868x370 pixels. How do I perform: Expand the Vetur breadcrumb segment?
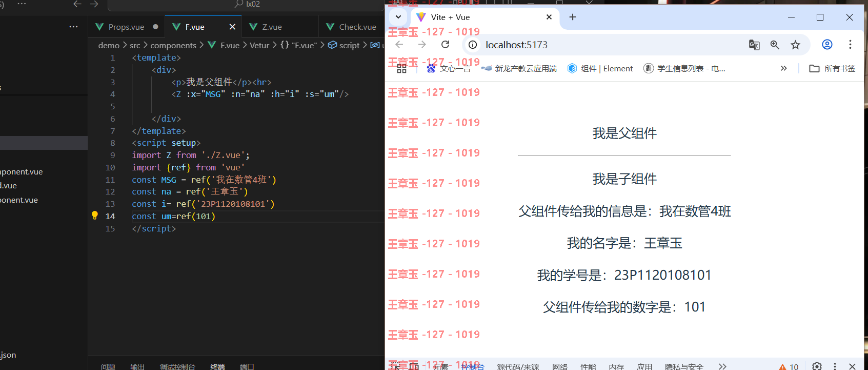tap(259, 45)
